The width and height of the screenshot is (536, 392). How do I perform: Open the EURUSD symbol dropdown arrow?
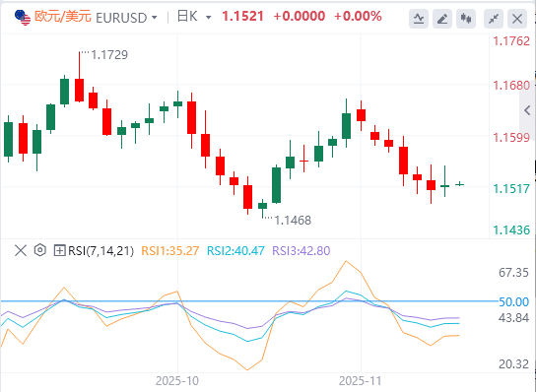click(x=155, y=18)
